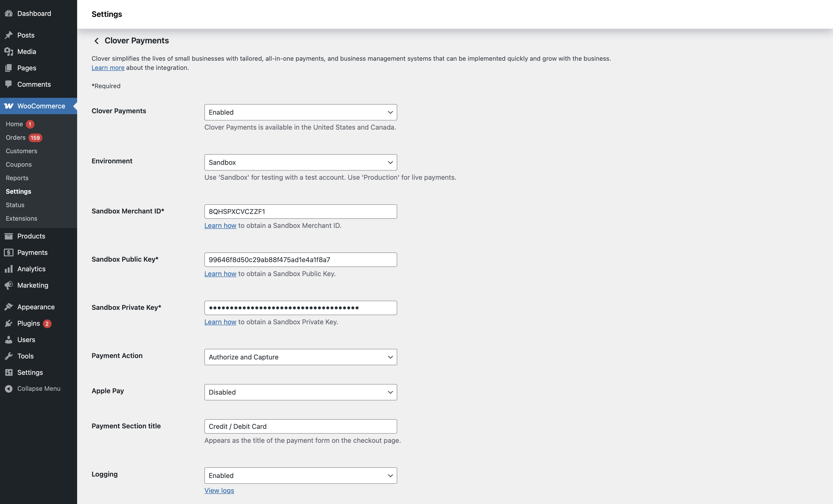Open the Payment Action dropdown
833x504 pixels.
300,357
